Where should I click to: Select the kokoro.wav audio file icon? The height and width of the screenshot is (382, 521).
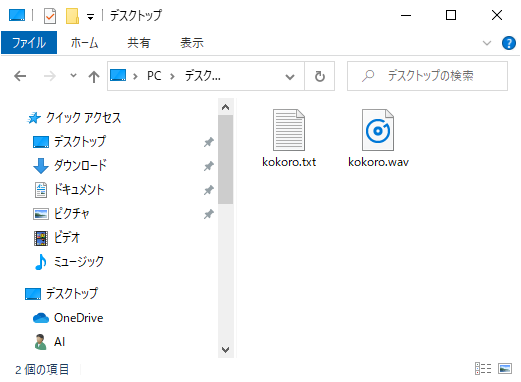point(378,130)
